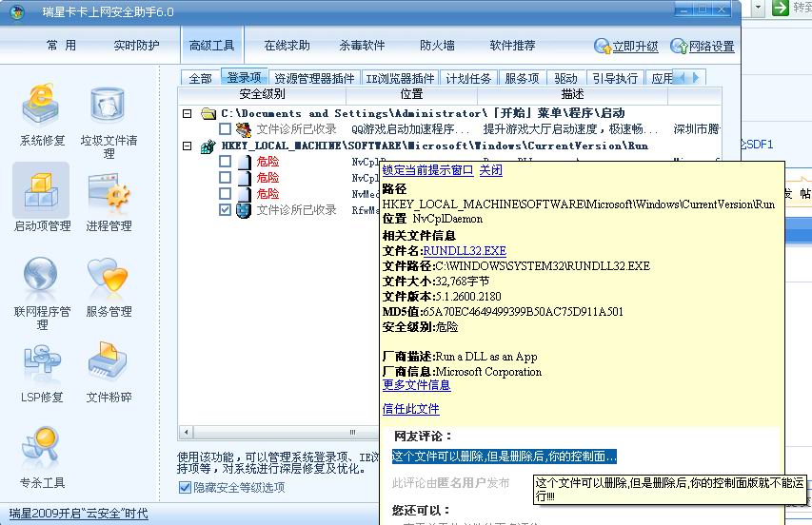Viewport: 812px width, 525px height.
Task: Collapse the Documents and Settings startup folder node
Action: (188, 113)
